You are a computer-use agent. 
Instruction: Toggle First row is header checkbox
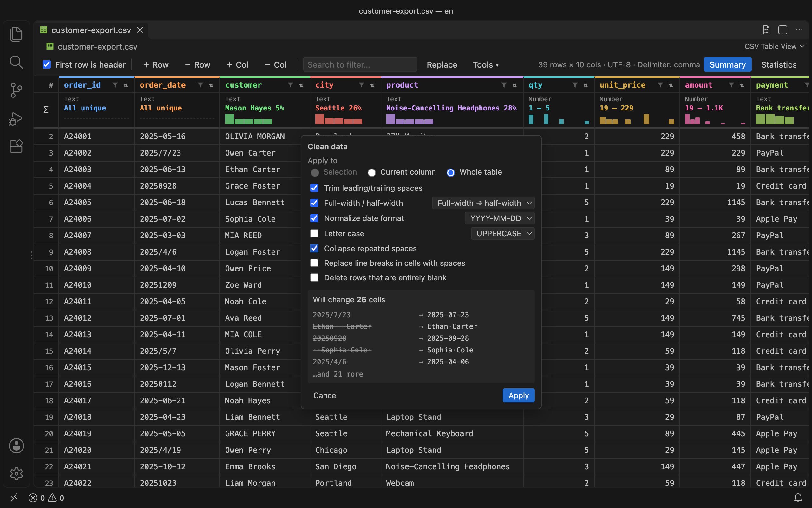[47, 64]
